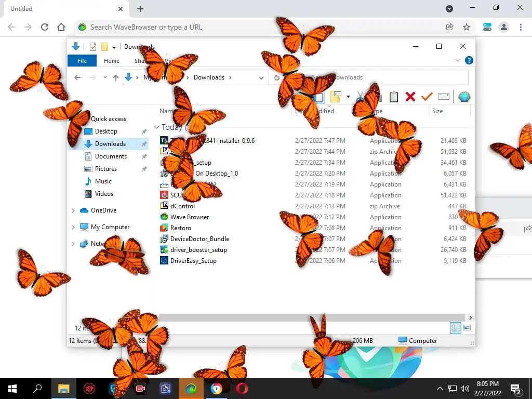Click Downloads in the address path

[x=209, y=77]
